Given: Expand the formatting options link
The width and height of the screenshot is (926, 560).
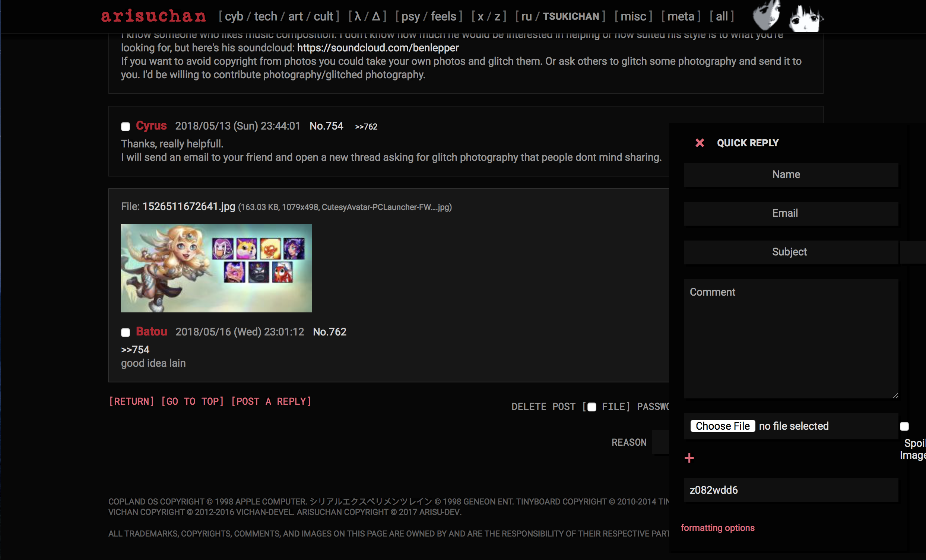Looking at the screenshot, I should 717,528.
